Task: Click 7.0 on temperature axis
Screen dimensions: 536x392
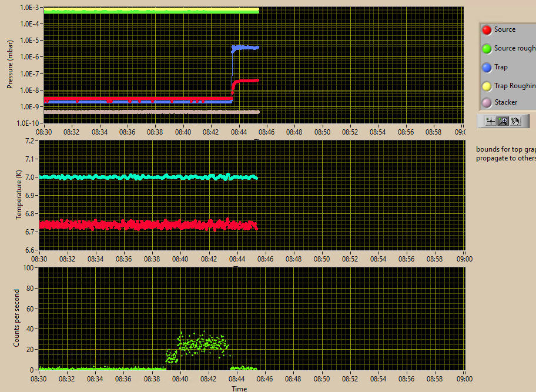Action: [29, 177]
